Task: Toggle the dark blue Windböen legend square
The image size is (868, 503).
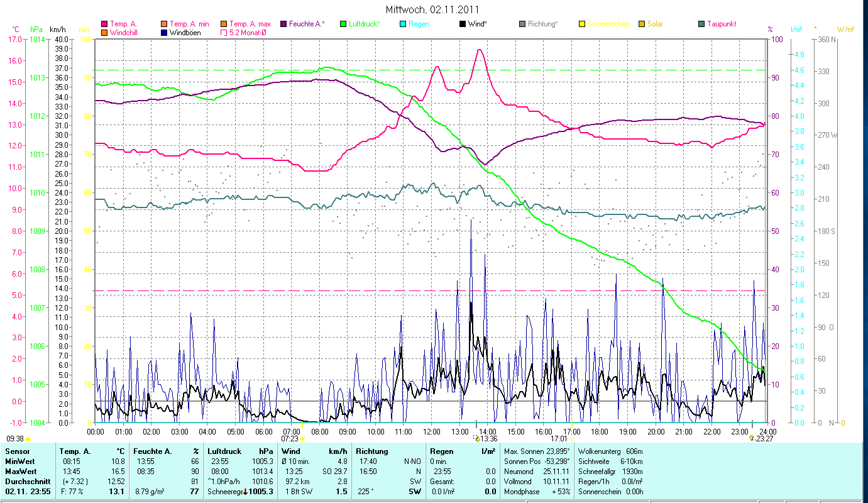Action: click(x=164, y=33)
